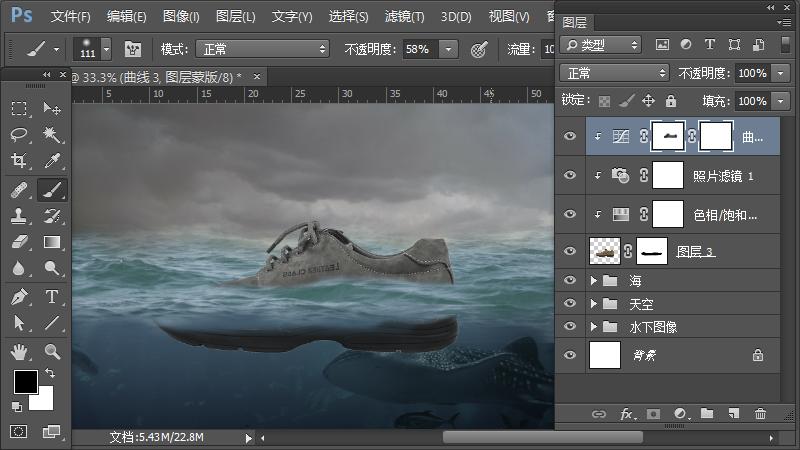Open layer fill 100% arrow
800x450 pixels.
click(x=781, y=101)
